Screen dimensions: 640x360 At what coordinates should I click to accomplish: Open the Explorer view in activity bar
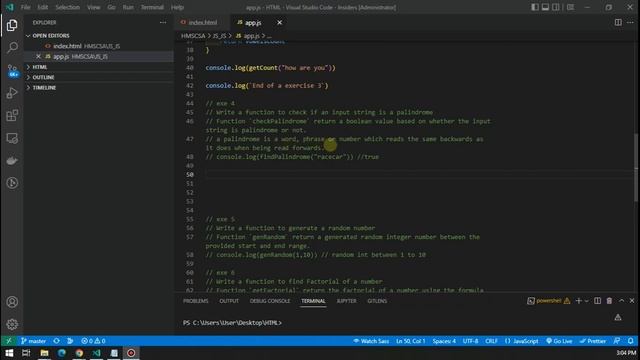(12, 25)
